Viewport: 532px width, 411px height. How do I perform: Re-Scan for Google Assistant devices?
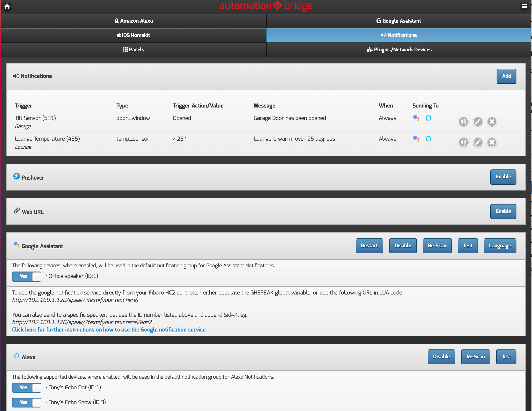pos(437,246)
